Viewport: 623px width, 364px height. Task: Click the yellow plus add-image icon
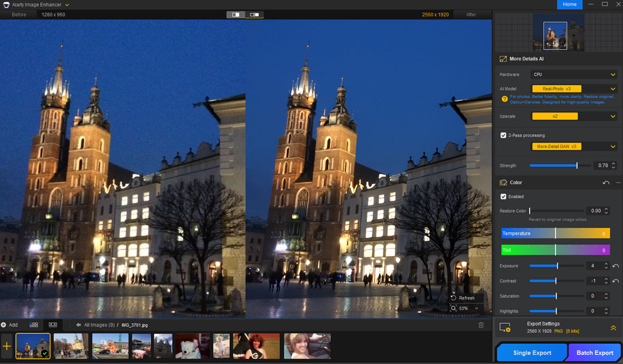click(7, 346)
